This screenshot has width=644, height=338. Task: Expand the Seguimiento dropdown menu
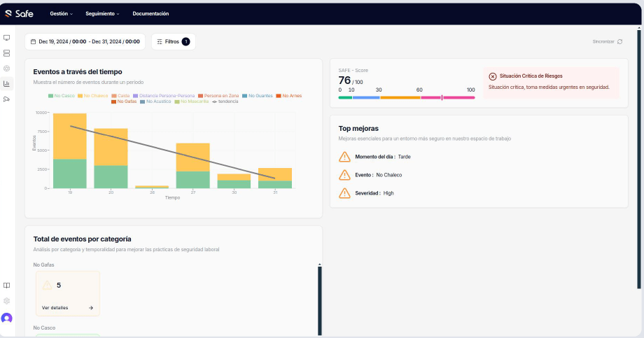pyautogui.click(x=102, y=13)
